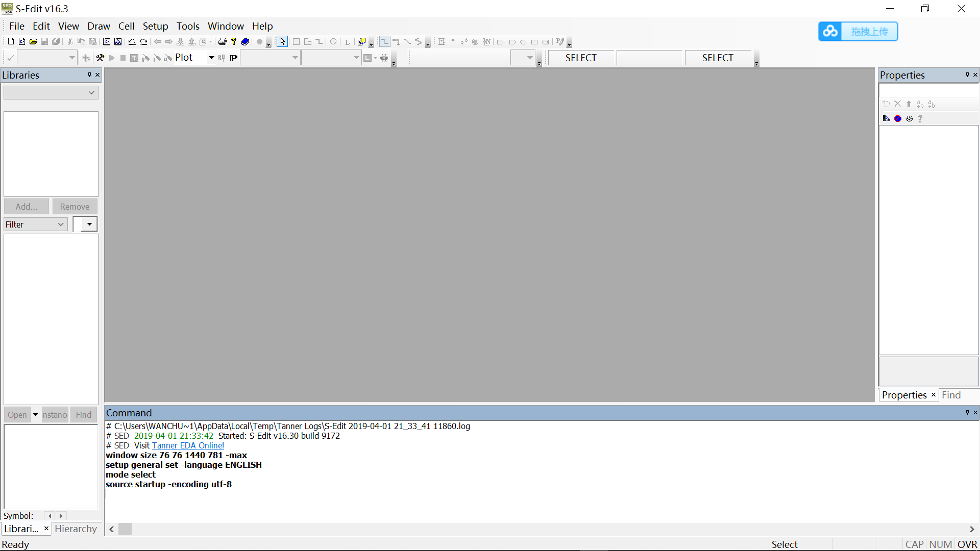
Task: Open the Cell menu
Action: coord(126,26)
